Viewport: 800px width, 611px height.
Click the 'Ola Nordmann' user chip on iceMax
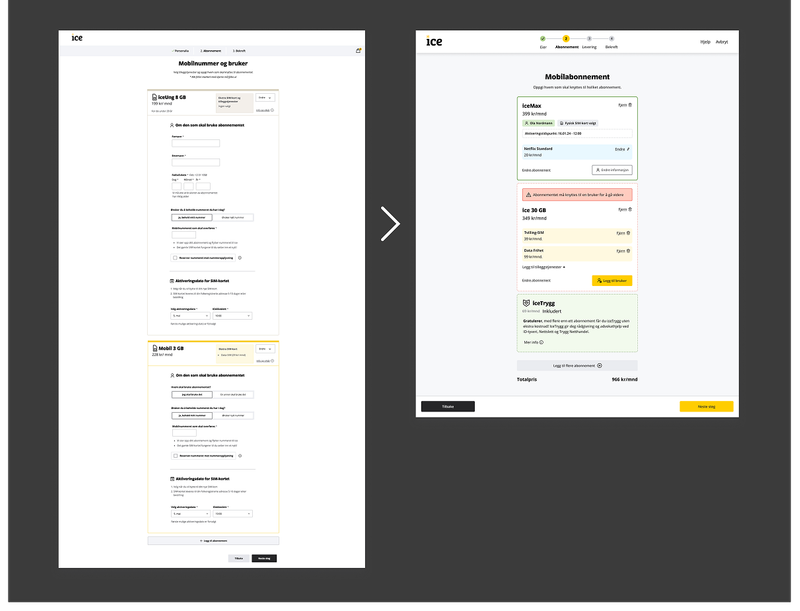[x=538, y=123]
